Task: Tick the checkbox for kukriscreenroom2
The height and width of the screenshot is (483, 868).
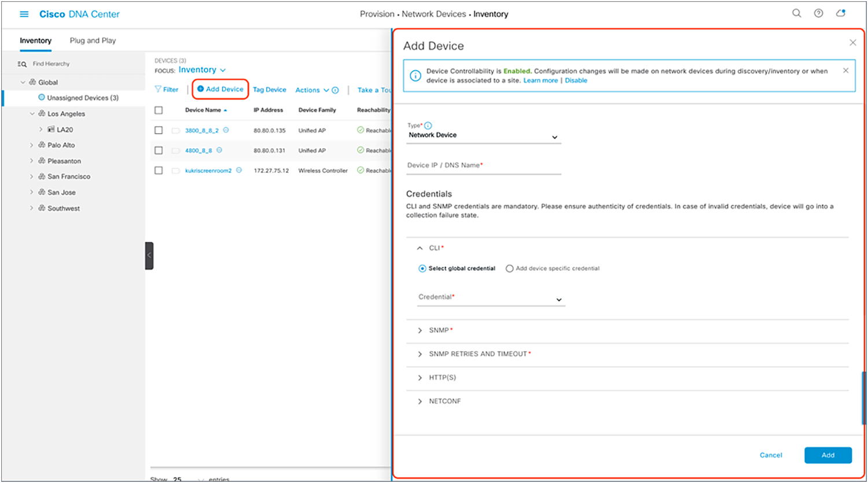Action: pos(159,171)
